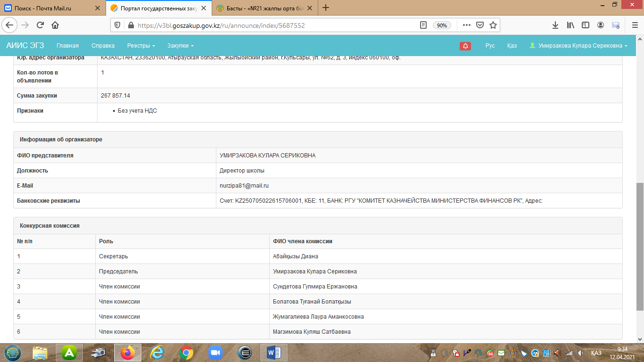This screenshot has width=644, height=362.
Task: Open the Умирзакова Кулара Сериковна user menu
Action: [x=578, y=46]
